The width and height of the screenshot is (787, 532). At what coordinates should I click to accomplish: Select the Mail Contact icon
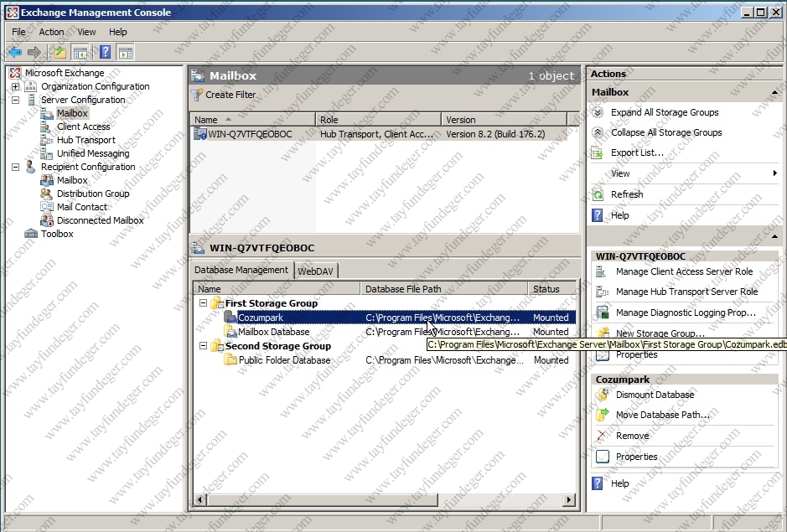point(47,207)
